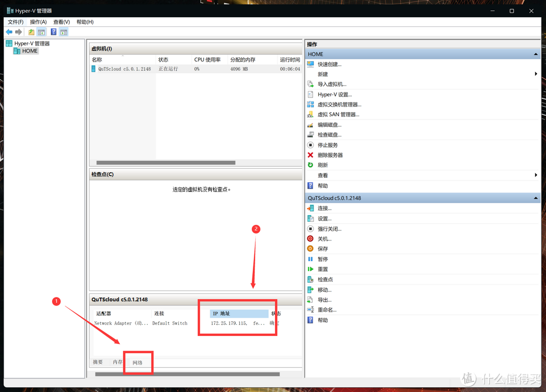The height and width of the screenshot is (392, 546).
Task: Click the blue Help toolbar icon
Action: tap(54, 32)
